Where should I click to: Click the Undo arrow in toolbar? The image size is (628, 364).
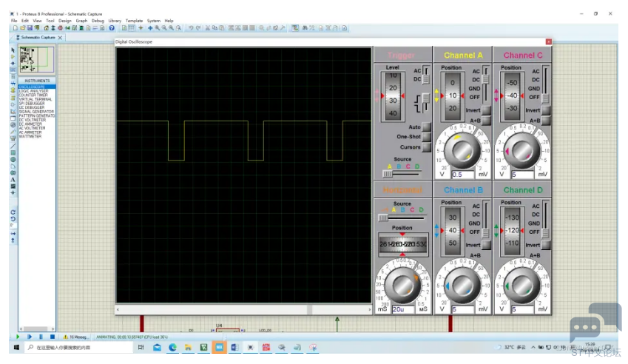(191, 28)
